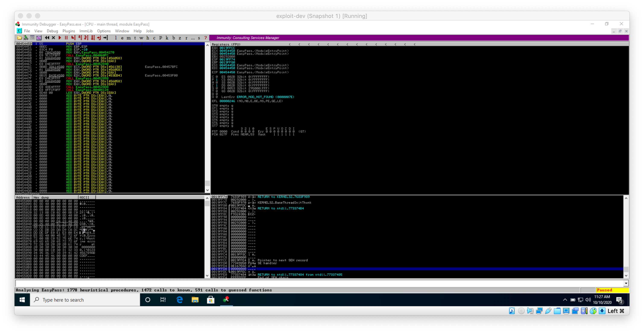Show hardware breakpoints via the 'z' button
Screen dimensions: 644x333
(x=180, y=38)
